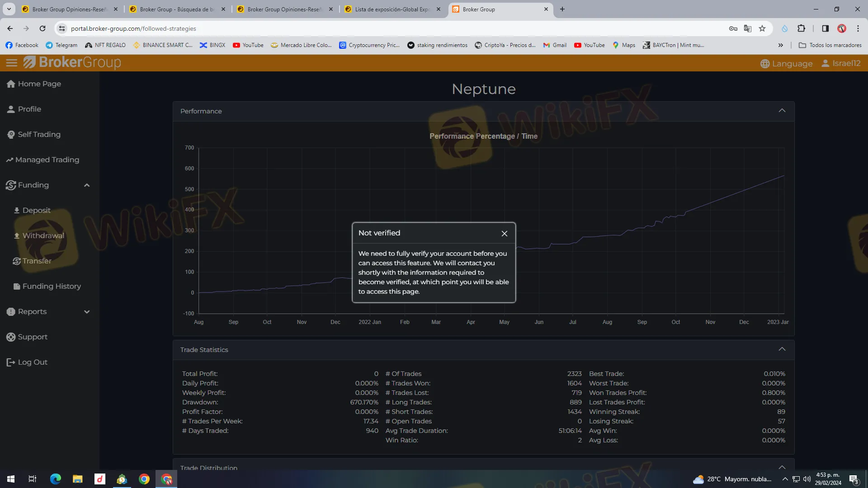The height and width of the screenshot is (488, 868).
Task: Go to the Transfer page
Action: pos(32,261)
